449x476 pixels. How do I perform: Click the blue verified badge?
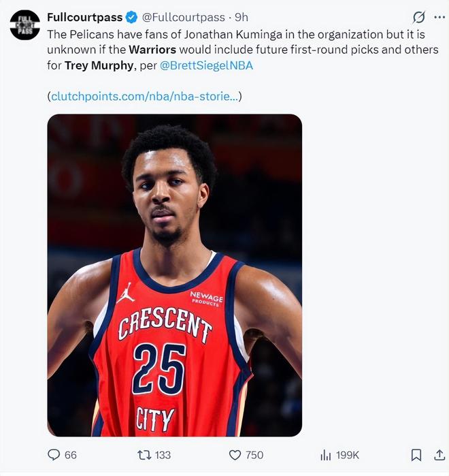click(131, 17)
